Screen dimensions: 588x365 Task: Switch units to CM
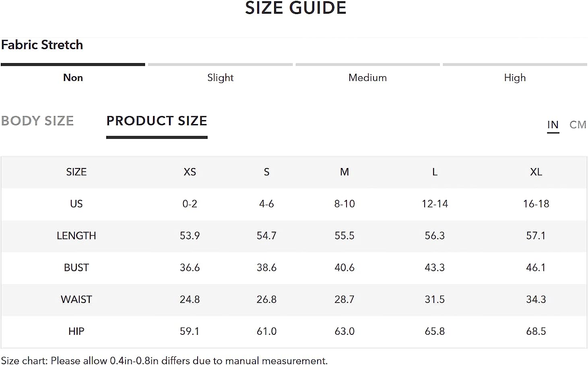coord(578,125)
